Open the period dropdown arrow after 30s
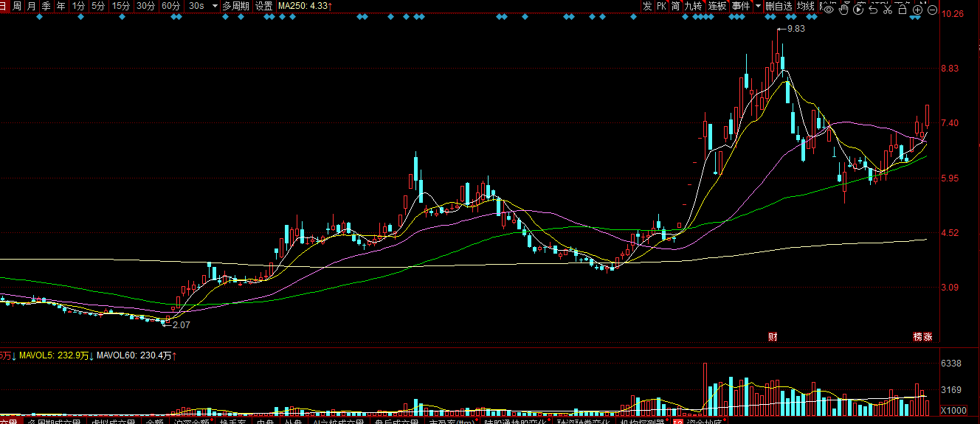 coord(215,6)
